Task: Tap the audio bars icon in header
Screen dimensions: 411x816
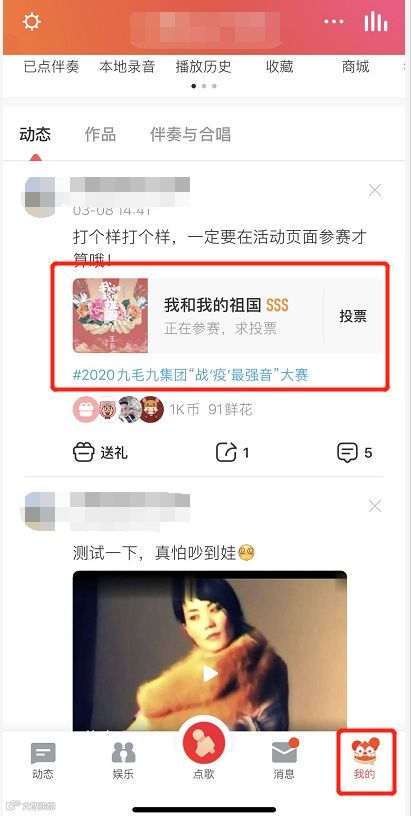Action: coord(376,22)
